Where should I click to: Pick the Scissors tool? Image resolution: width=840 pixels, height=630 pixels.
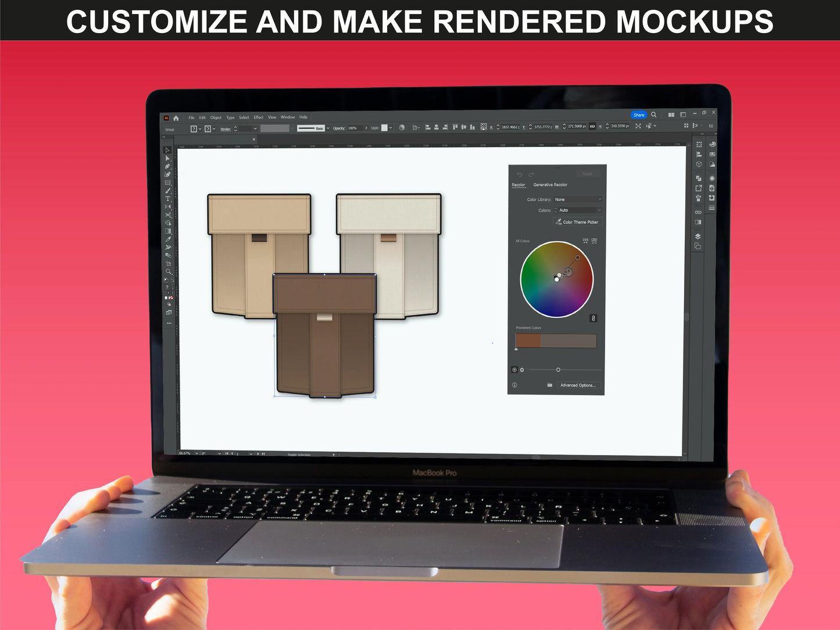168,215
